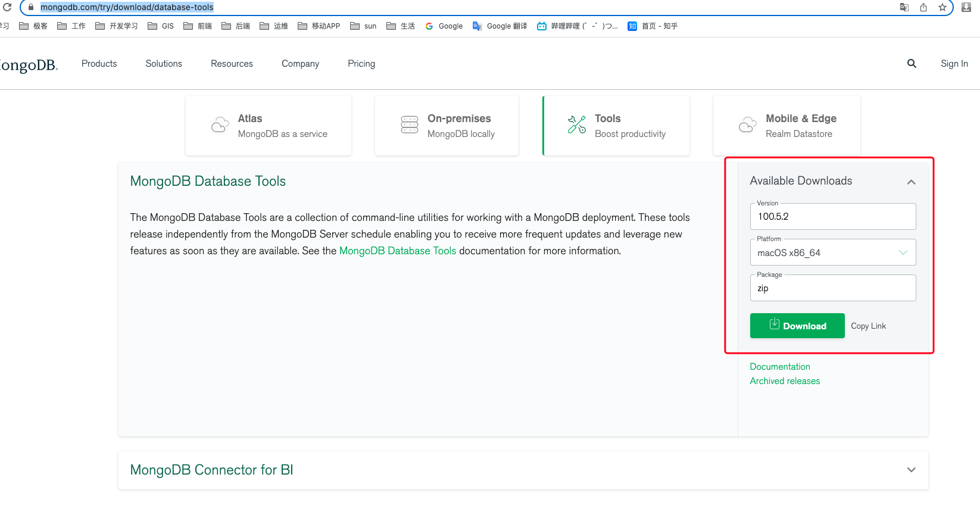
Task: Click the Package field showing zip
Action: pyautogui.click(x=832, y=288)
